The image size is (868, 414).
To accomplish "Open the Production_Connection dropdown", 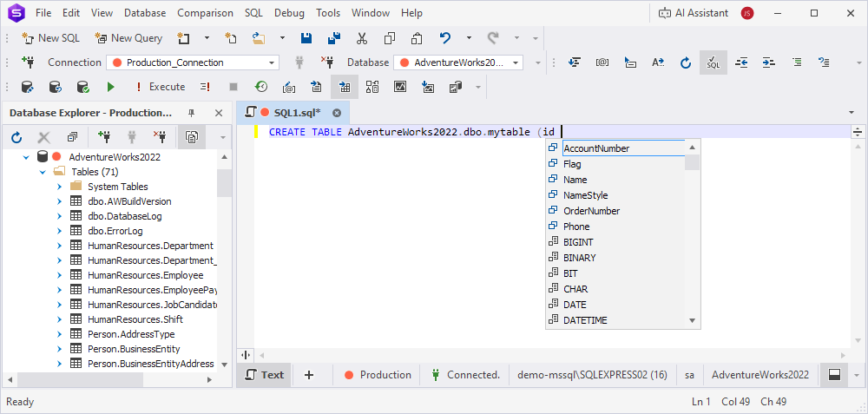I will click(273, 62).
